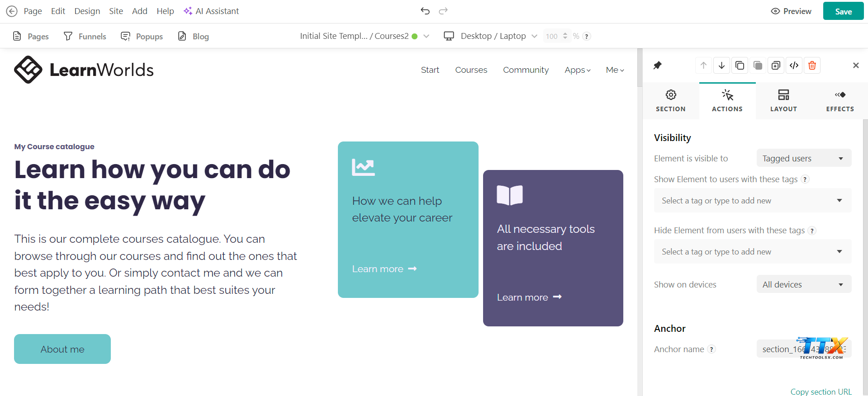Open the Apps navigation dropdown
This screenshot has height=396, width=868.
(578, 70)
